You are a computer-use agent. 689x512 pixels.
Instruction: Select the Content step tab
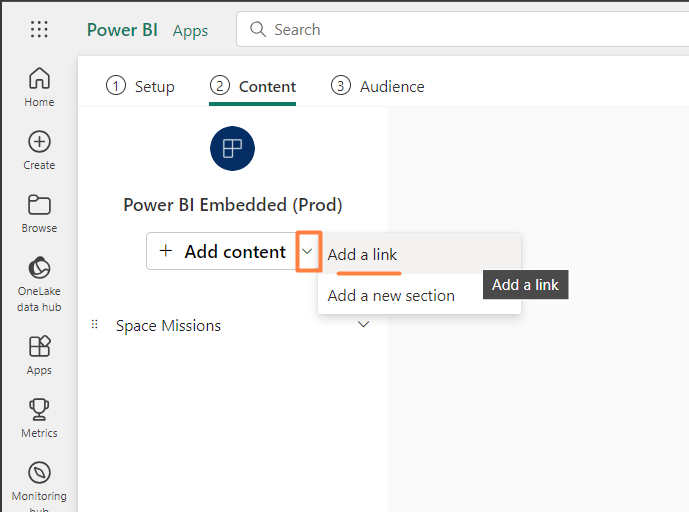click(x=253, y=86)
